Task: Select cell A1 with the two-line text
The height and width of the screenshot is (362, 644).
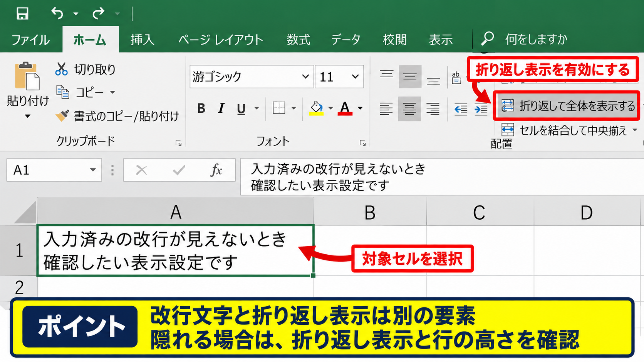Action: tap(176, 250)
